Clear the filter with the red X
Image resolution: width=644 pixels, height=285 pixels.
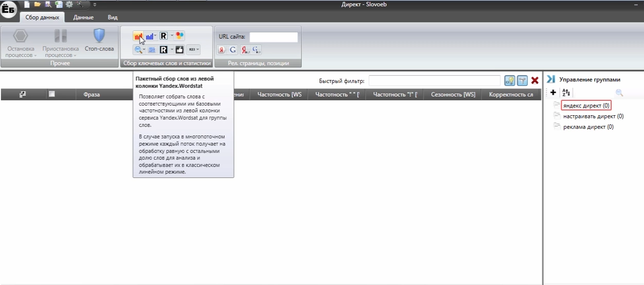tap(535, 80)
